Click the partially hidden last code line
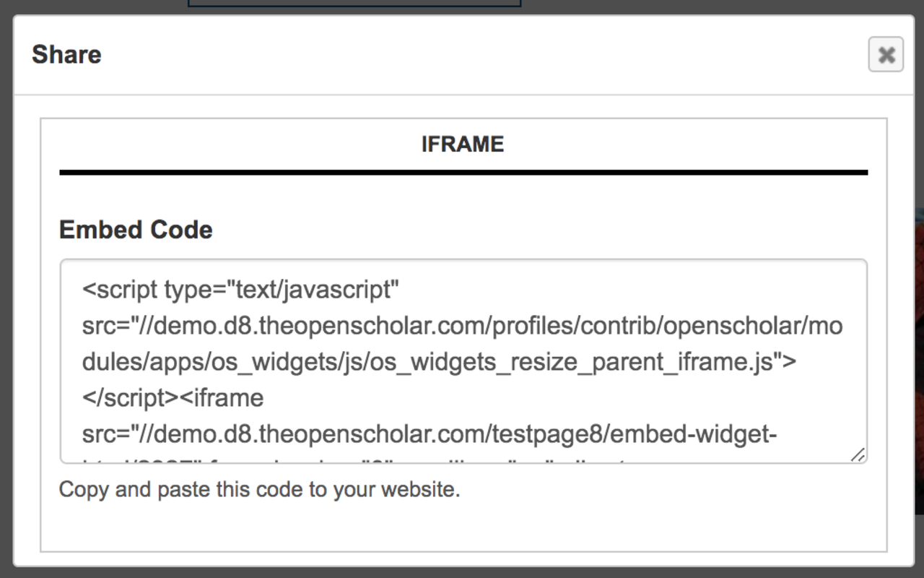This screenshot has width=924, height=578. click(361, 457)
